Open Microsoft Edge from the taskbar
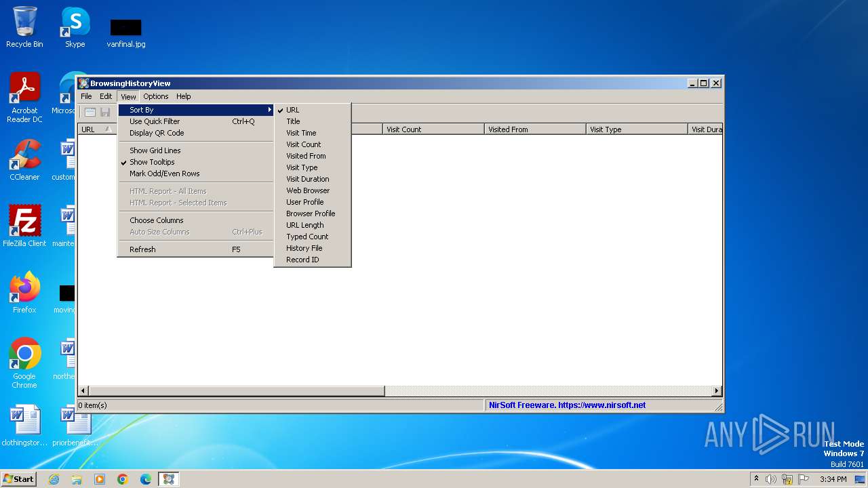868x488 pixels. [x=146, y=479]
